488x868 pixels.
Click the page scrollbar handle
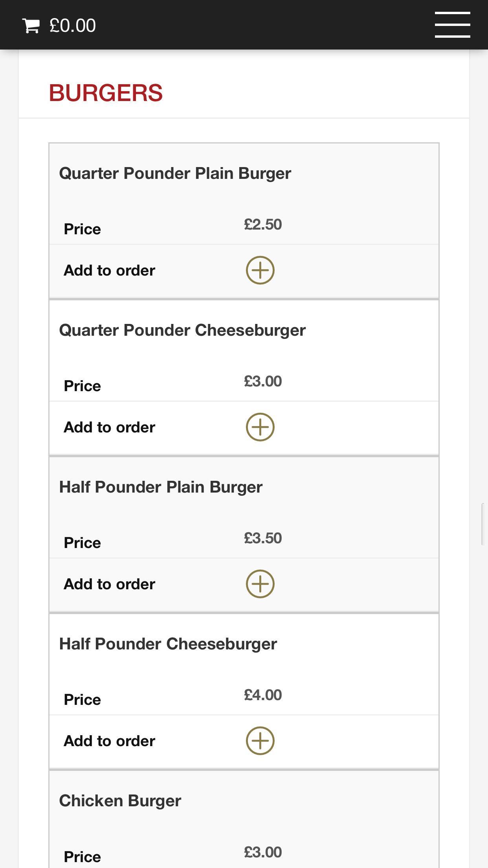(x=482, y=524)
